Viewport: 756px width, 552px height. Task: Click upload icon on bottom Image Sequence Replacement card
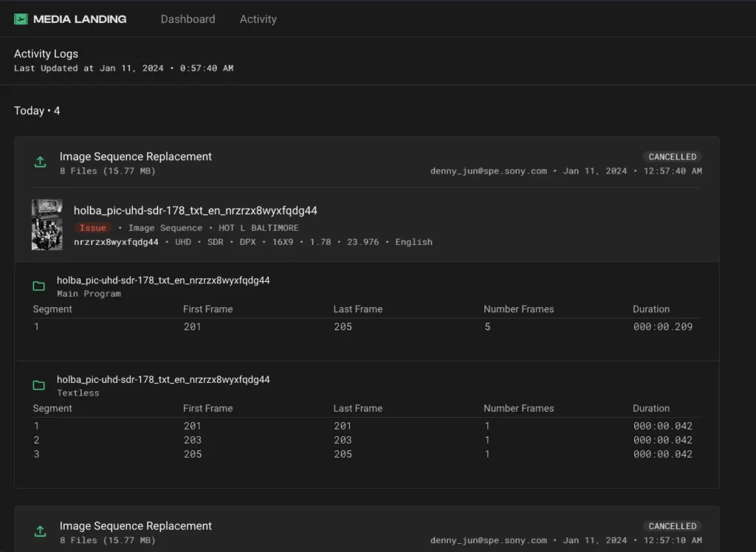(x=40, y=531)
